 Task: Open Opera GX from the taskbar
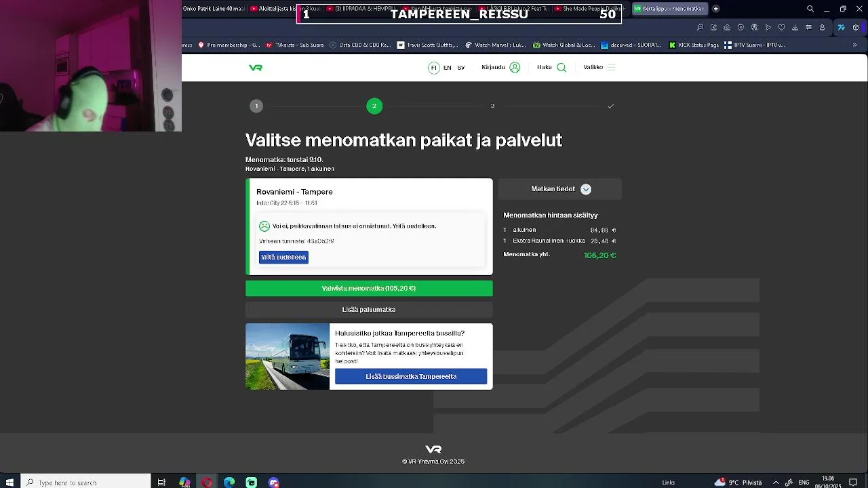(x=207, y=483)
